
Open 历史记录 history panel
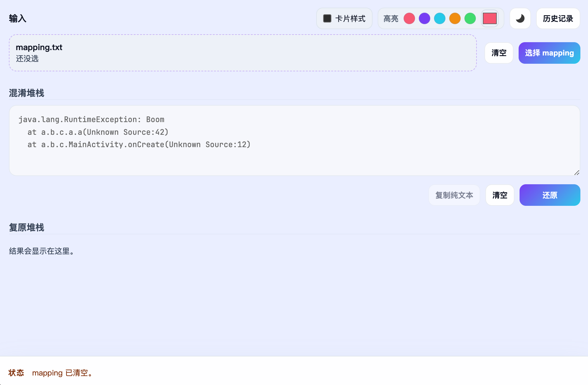pos(558,18)
